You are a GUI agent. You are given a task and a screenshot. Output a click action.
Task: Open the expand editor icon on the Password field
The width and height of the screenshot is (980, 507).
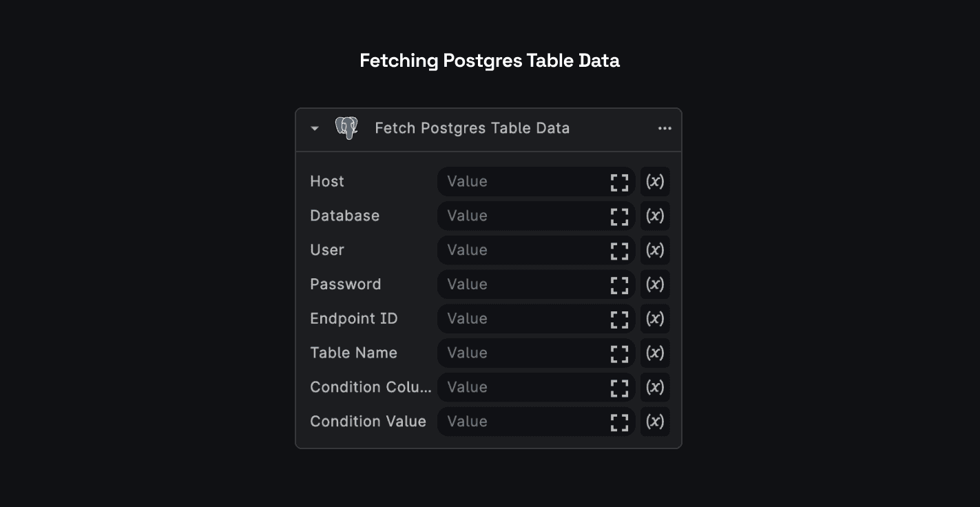pos(618,284)
